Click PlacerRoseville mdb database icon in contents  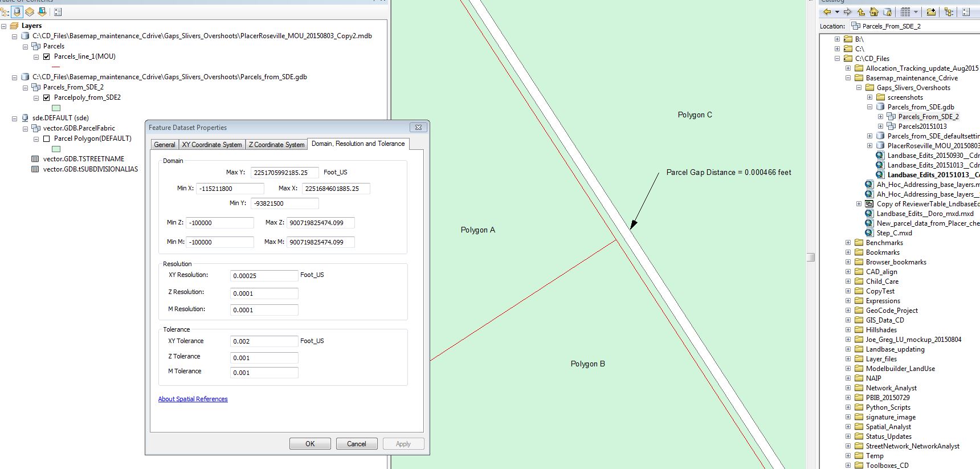coord(25,36)
